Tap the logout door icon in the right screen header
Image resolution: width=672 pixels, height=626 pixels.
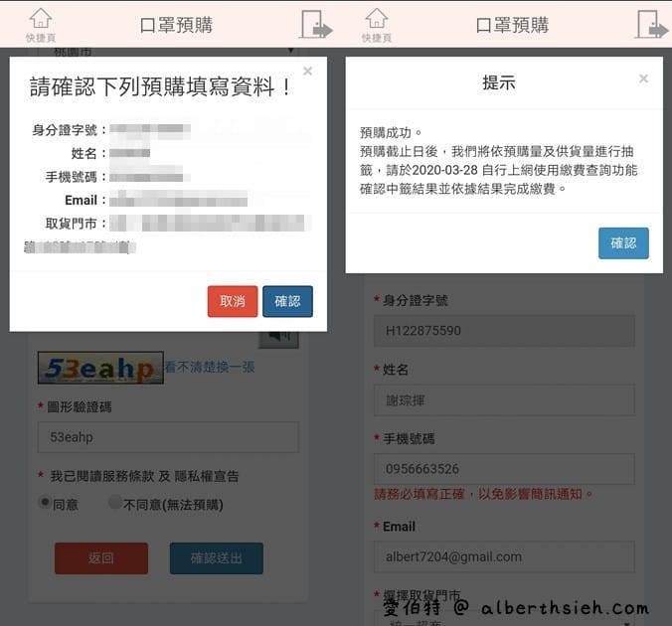tap(651, 25)
